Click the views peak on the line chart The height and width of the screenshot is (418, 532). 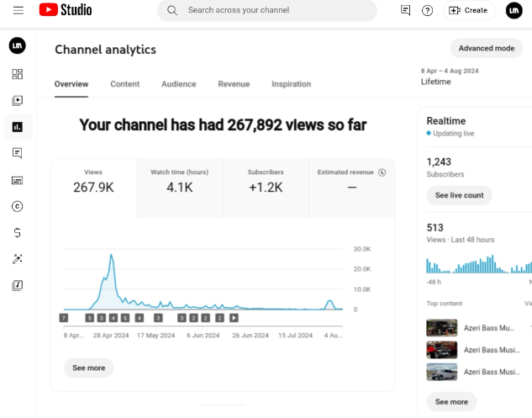pyautogui.click(x=111, y=255)
